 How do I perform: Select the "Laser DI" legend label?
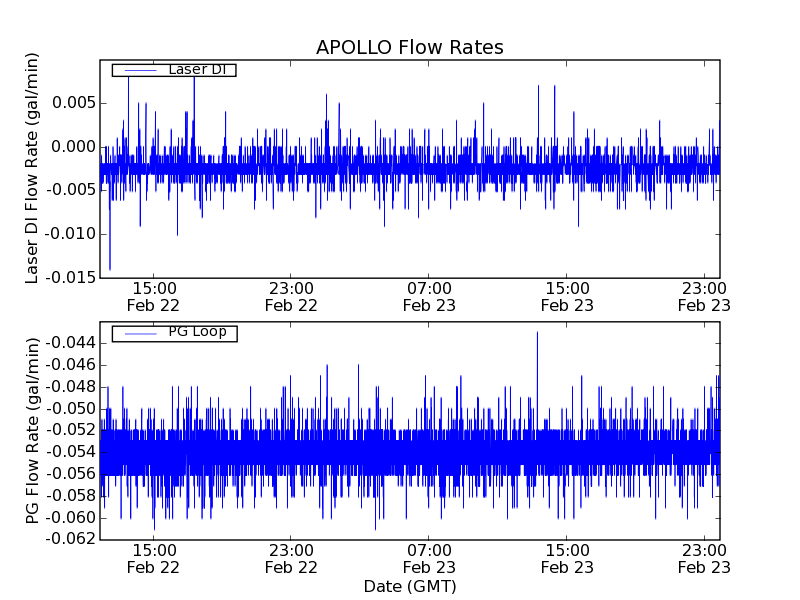pyautogui.click(x=196, y=70)
